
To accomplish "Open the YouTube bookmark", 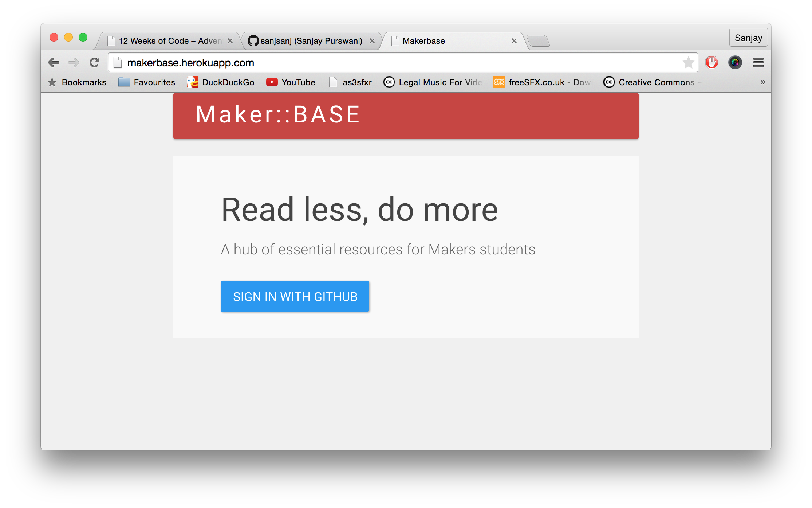I will pos(291,82).
